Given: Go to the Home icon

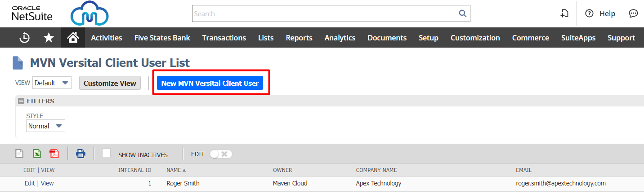Looking at the screenshot, I should (73, 38).
